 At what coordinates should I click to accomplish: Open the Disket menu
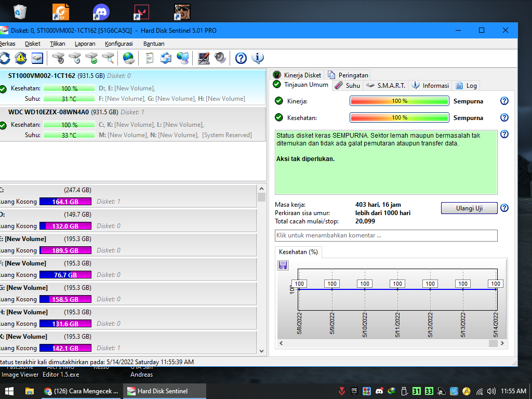33,44
